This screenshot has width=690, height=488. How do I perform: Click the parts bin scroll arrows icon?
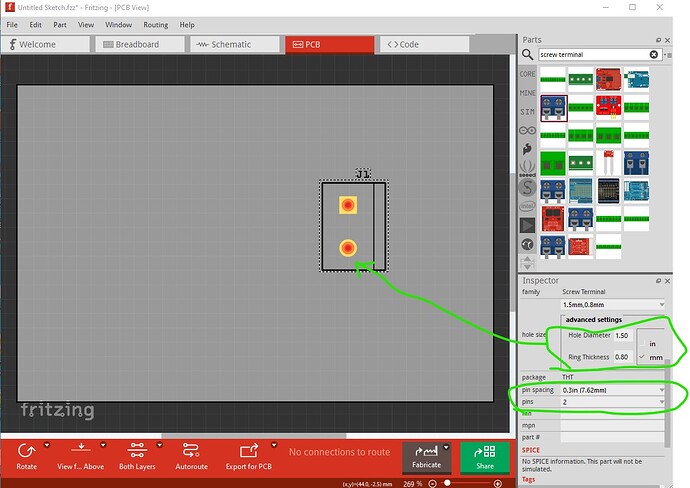(527, 263)
